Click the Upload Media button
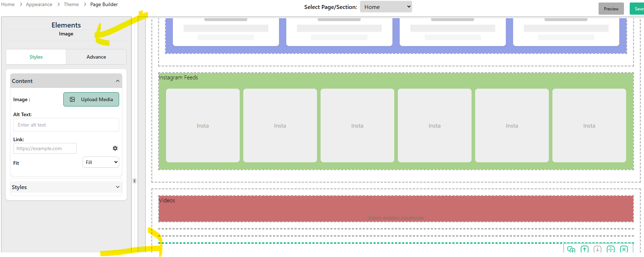The height and width of the screenshot is (257, 644). click(91, 99)
